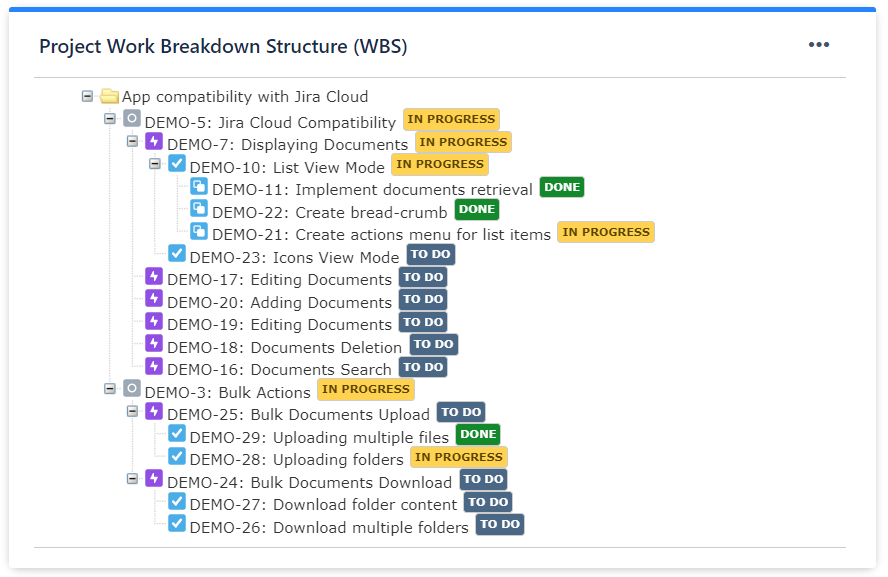888x577 pixels.
Task: Select DEMO-17: Editing Documents row
Action: (279, 280)
